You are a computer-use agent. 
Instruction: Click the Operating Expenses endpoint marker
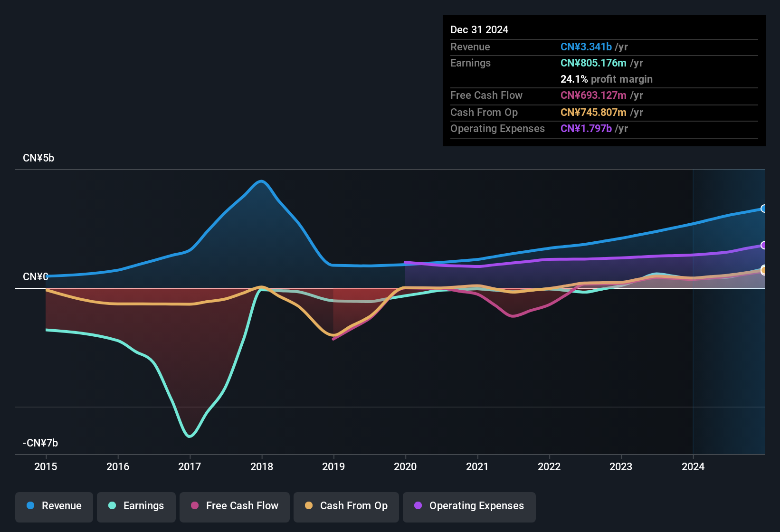point(763,245)
